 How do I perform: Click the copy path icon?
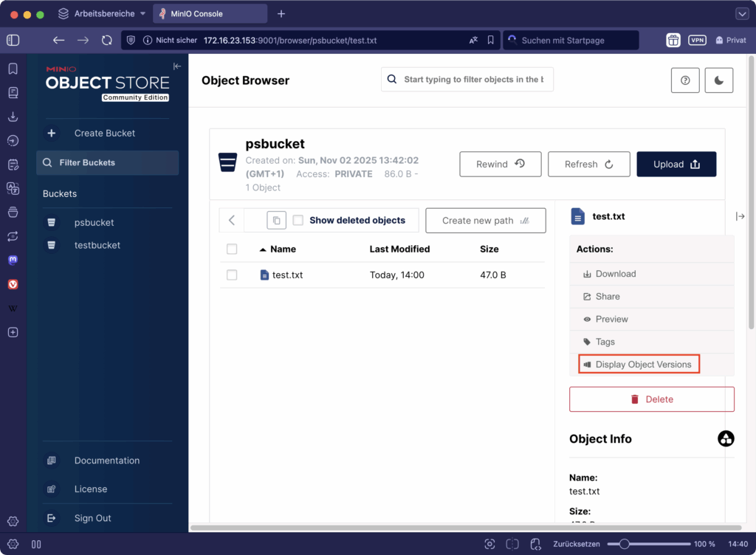[x=277, y=220]
